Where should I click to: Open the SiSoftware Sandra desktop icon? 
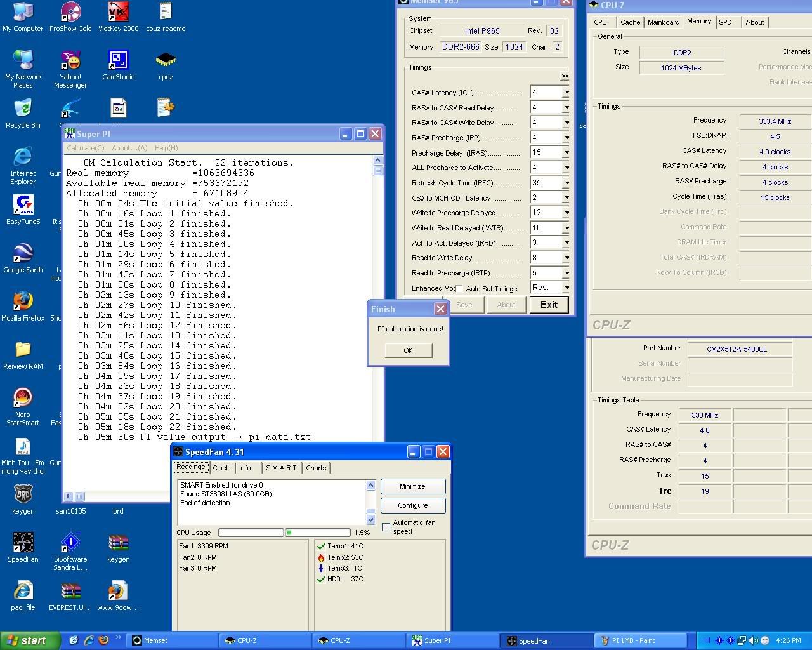click(x=70, y=552)
